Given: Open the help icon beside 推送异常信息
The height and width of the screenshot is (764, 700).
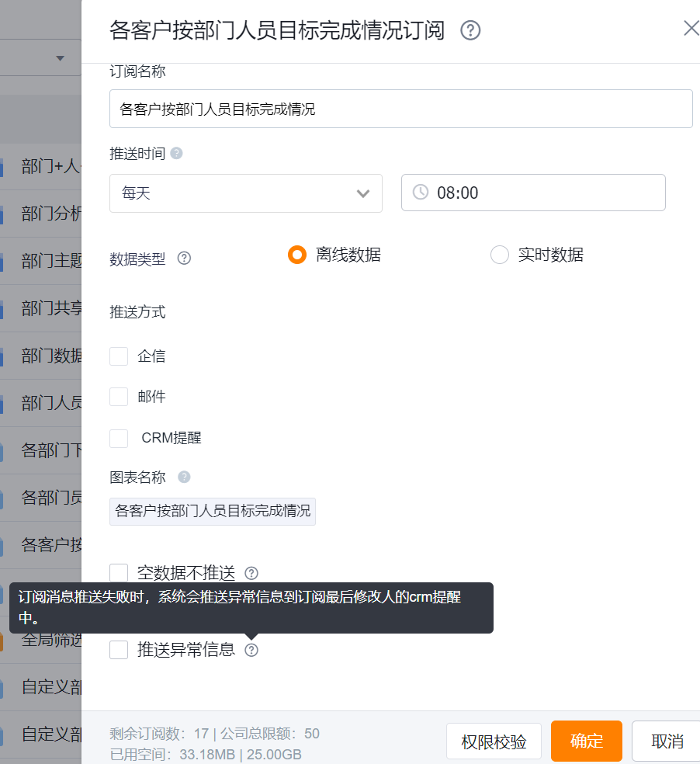Looking at the screenshot, I should (251, 650).
